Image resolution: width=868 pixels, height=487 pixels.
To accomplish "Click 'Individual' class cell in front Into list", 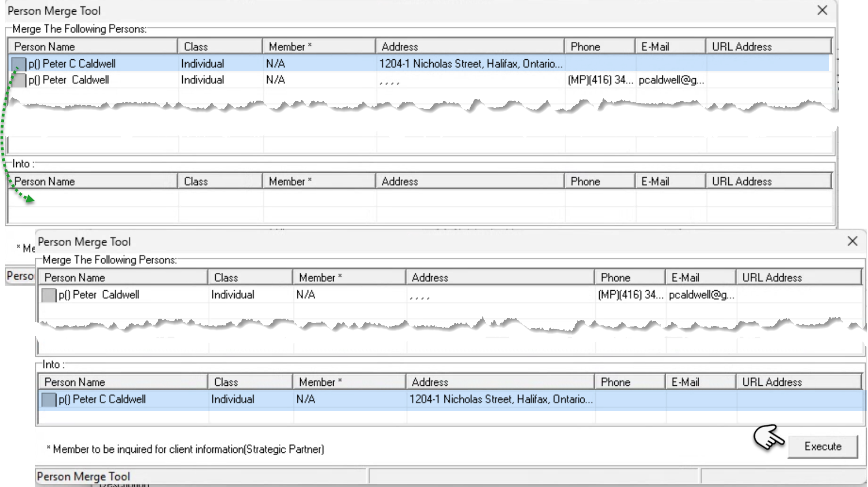I will pos(233,399).
